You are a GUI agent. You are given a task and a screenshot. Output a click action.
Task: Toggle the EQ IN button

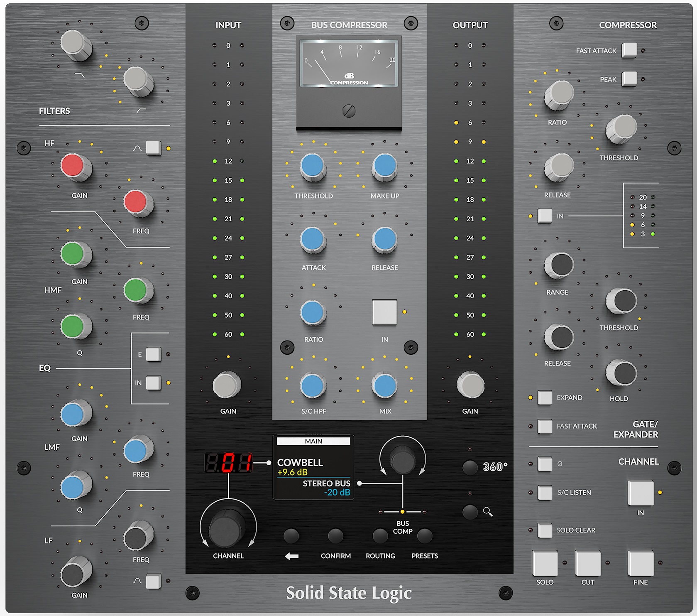pyautogui.click(x=153, y=383)
